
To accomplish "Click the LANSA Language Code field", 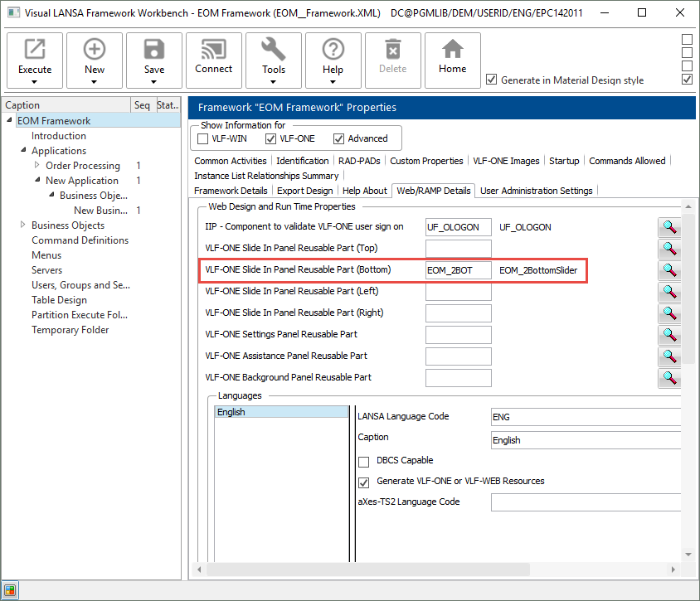I will (586, 417).
